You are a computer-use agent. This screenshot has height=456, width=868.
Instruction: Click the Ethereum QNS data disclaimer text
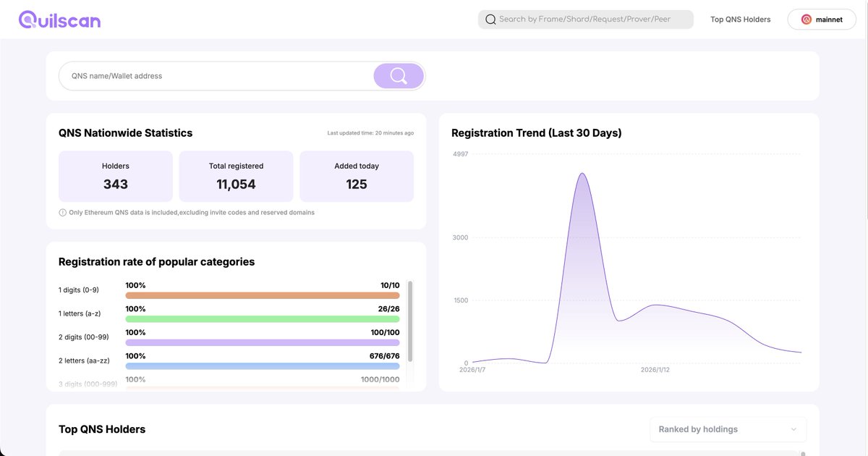tap(192, 213)
